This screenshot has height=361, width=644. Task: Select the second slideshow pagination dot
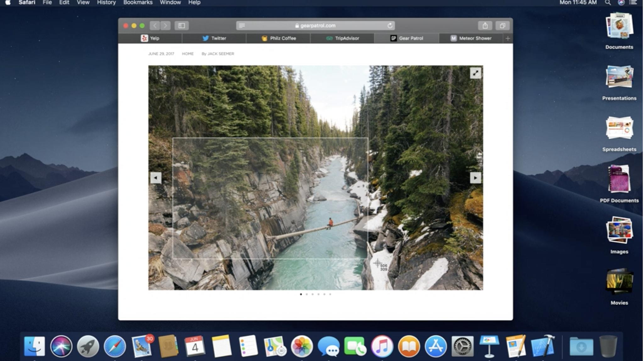point(307,294)
